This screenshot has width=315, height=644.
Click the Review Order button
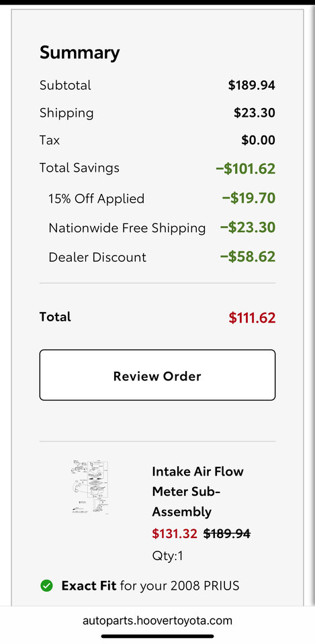click(x=157, y=375)
